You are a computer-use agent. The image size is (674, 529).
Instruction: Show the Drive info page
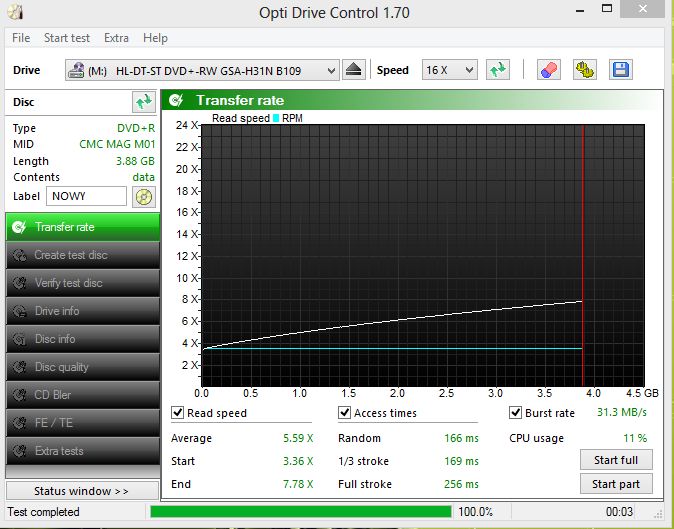[x=83, y=311]
